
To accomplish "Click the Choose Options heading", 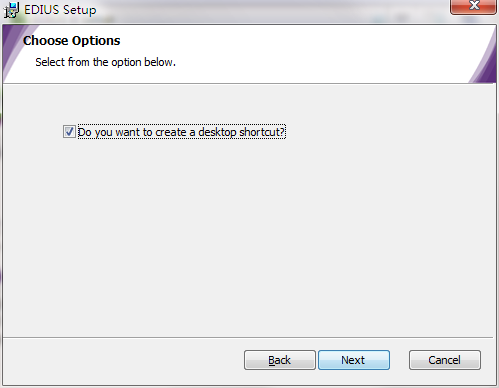I will coord(72,41).
